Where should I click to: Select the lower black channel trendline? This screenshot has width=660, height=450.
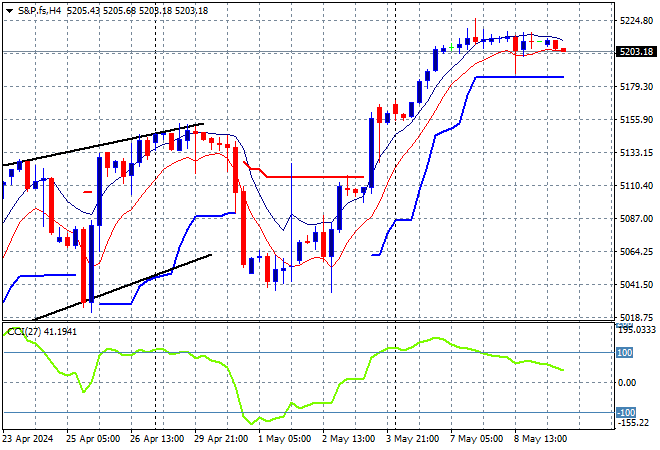point(122,287)
